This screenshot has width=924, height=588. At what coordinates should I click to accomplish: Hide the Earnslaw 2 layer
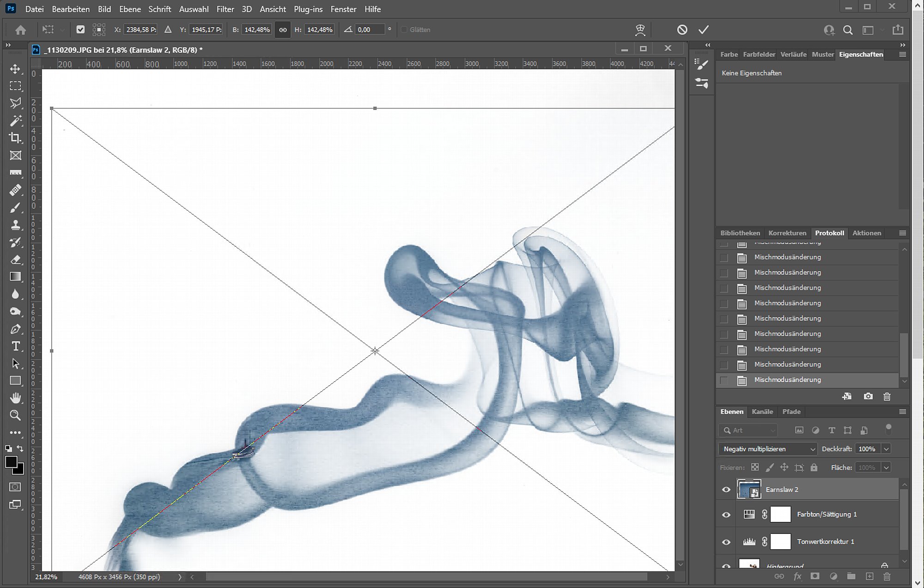[x=726, y=490]
